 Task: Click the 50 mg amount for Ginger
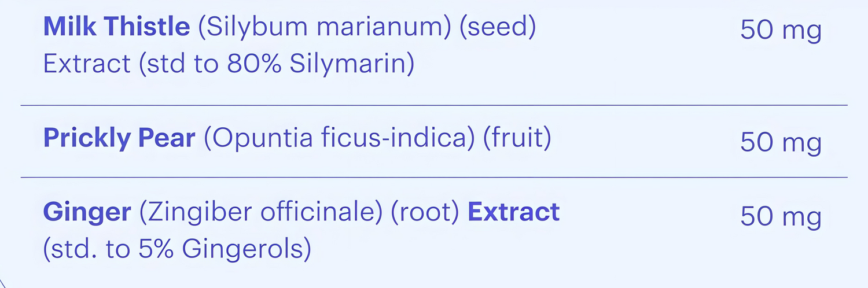pyautogui.click(x=781, y=216)
